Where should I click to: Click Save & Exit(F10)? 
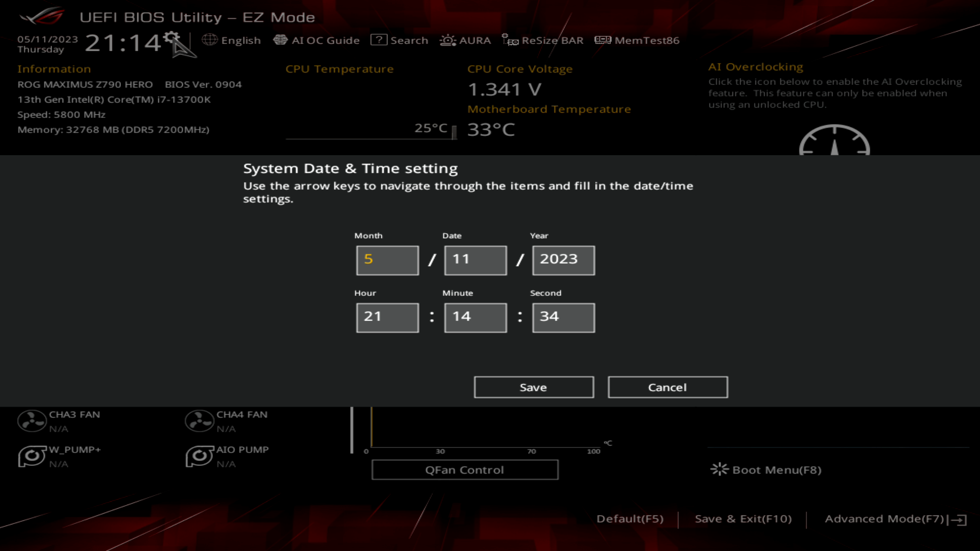point(743,519)
